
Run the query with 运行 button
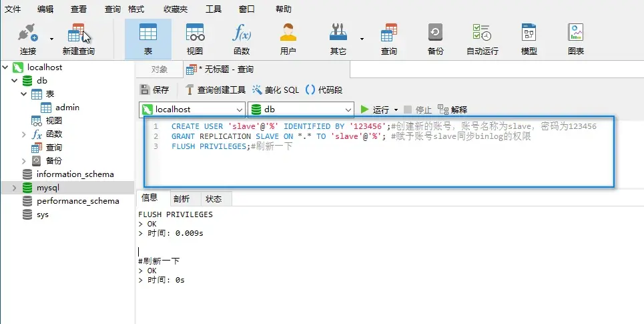coord(374,110)
